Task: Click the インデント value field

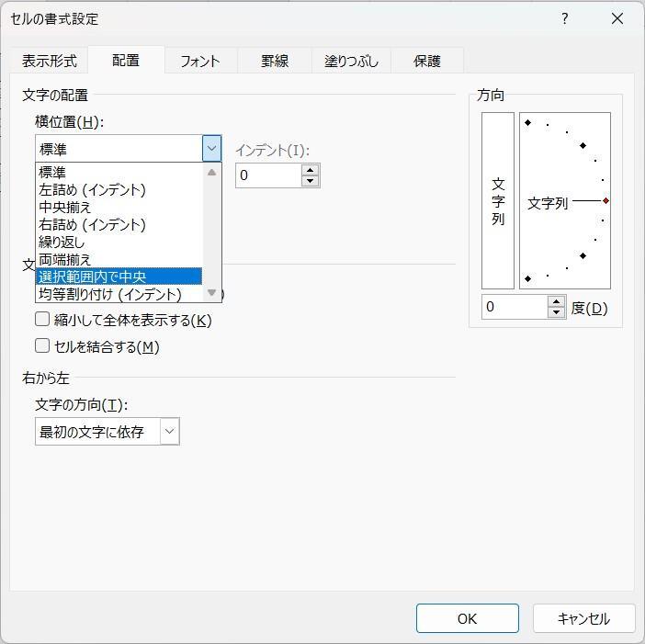Action: [x=269, y=175]
